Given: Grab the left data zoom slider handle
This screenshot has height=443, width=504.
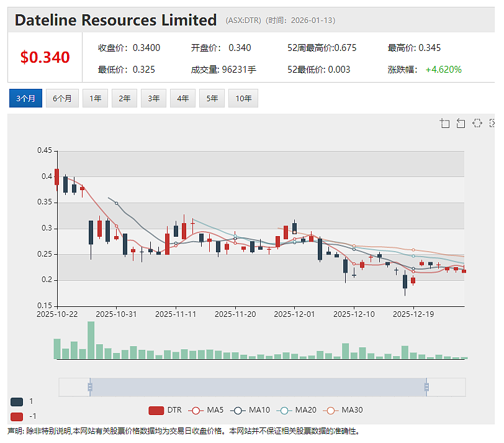Looking at the screenshot, I should (90, 387).
